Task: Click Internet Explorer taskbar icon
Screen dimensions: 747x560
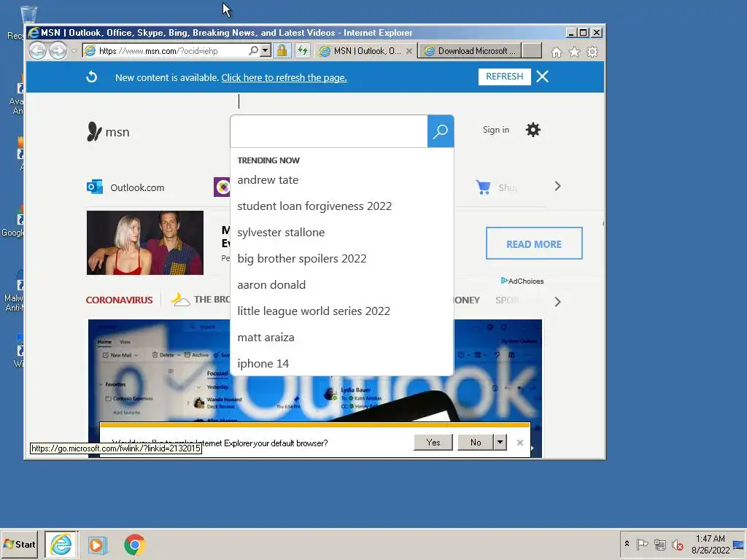Action: coord(61,544)
